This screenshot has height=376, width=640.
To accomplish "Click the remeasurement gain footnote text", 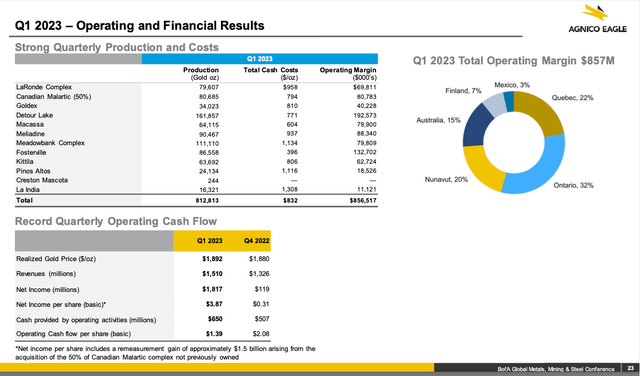I will click(165, 353).
